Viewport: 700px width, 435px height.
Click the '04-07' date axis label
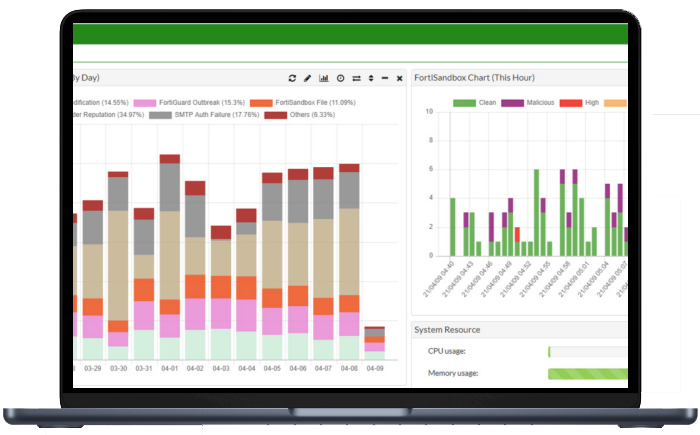[x=323, y=368]
